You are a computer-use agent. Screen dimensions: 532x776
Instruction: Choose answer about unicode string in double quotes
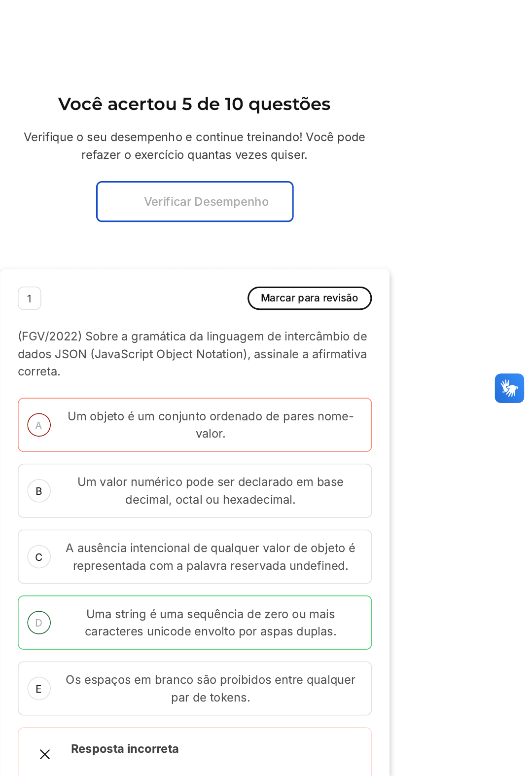(x=211, y=623)
